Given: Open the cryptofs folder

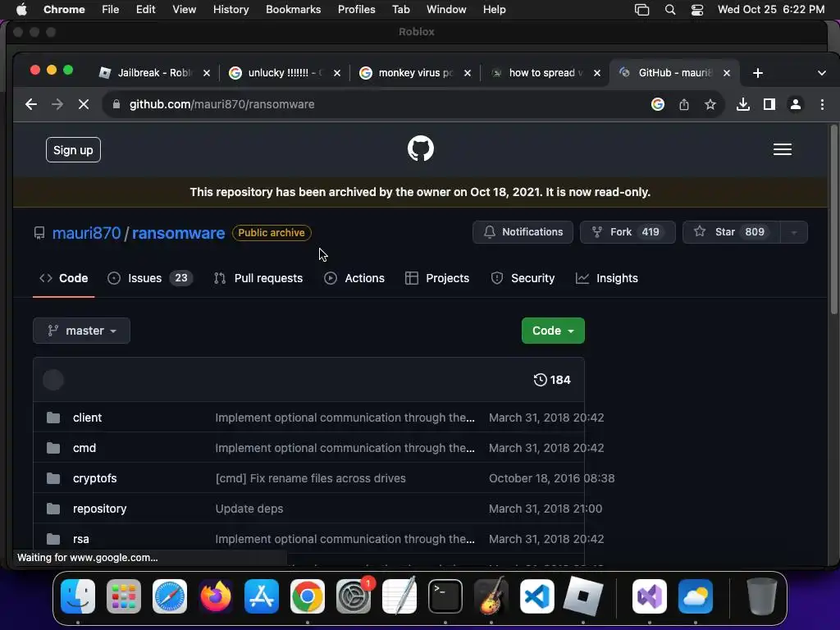Looking at the screenshot, I should tap(95, 478).
